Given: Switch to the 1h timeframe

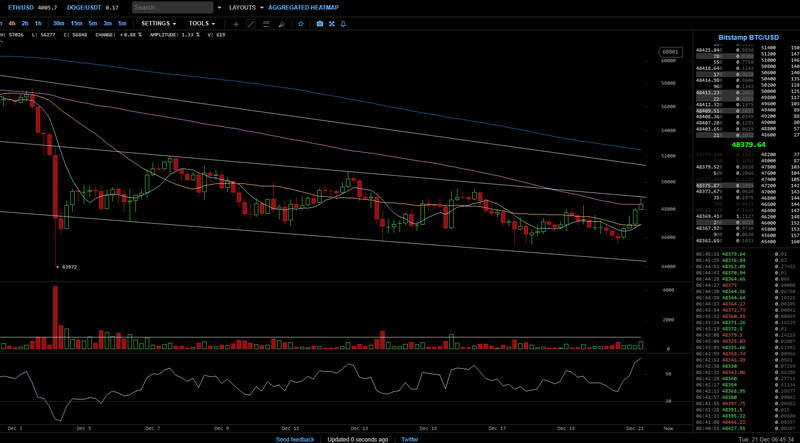Looking at the screenshot, I should pyautogui.click(x=38, y=23).
